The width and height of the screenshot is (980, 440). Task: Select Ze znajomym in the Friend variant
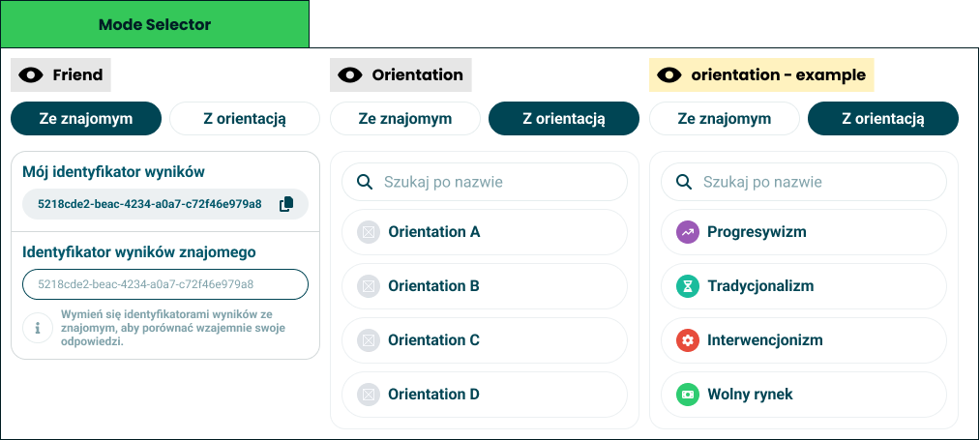(x=86, y=119)
